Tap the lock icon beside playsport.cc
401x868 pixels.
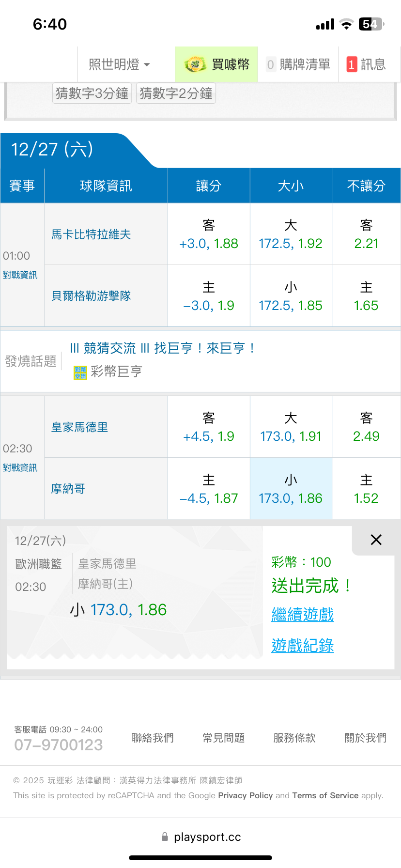pos(165,837)
